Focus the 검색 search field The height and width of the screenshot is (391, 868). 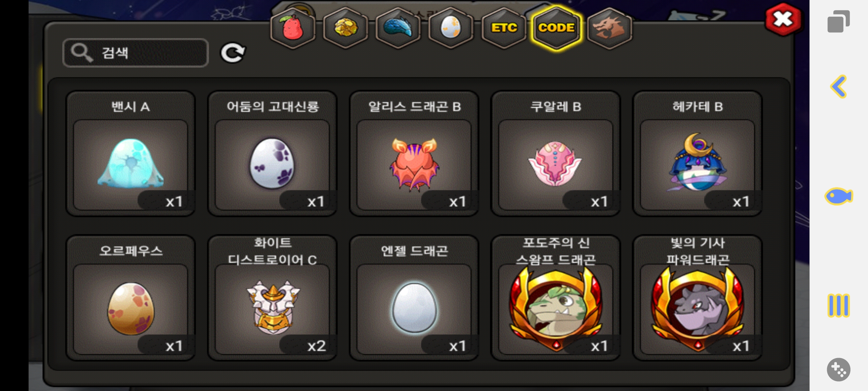[136, 53]
